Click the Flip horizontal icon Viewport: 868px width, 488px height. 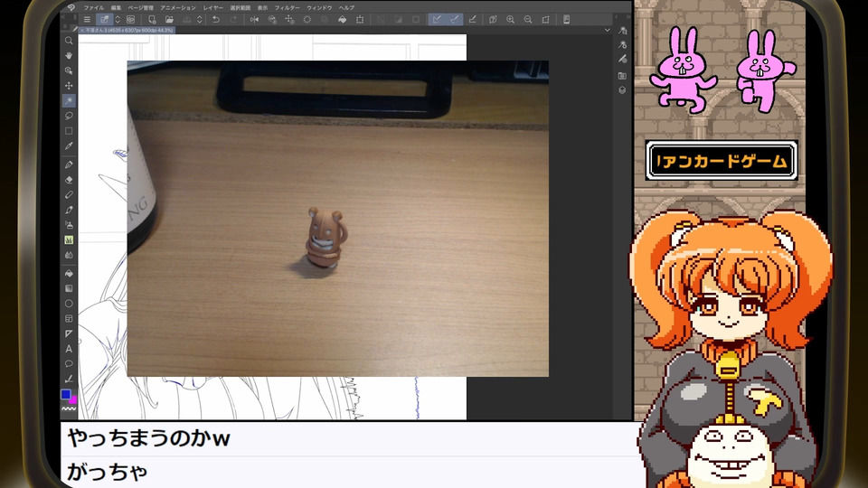(x=254, y=19)
